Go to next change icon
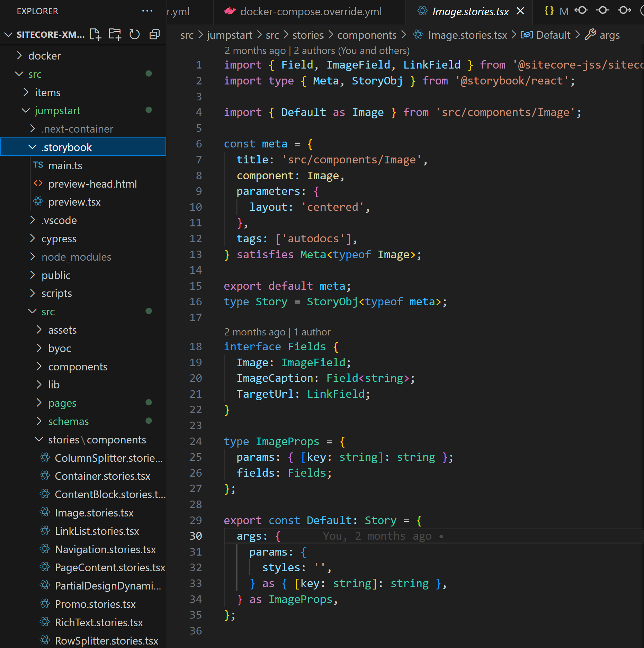 625,10
